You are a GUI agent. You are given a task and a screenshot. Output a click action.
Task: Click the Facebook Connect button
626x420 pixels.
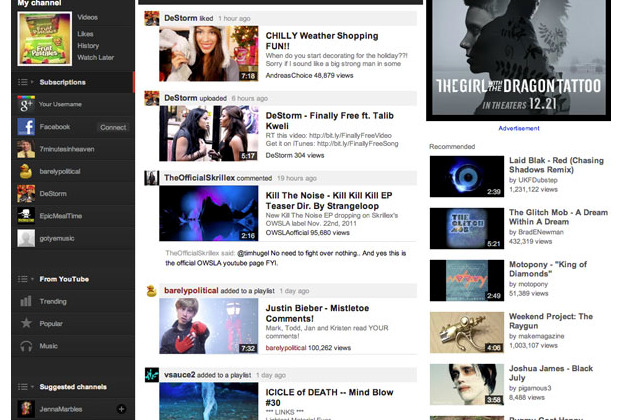click(113, 127)
